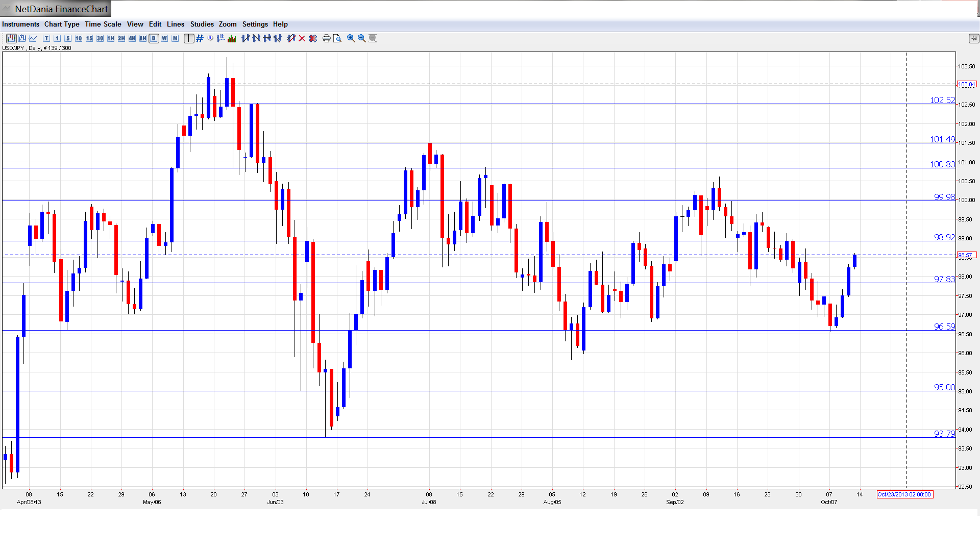This screenshot has height=551, width=980.
Task: Open the Instruments menu
Action: tap(20, 24)
